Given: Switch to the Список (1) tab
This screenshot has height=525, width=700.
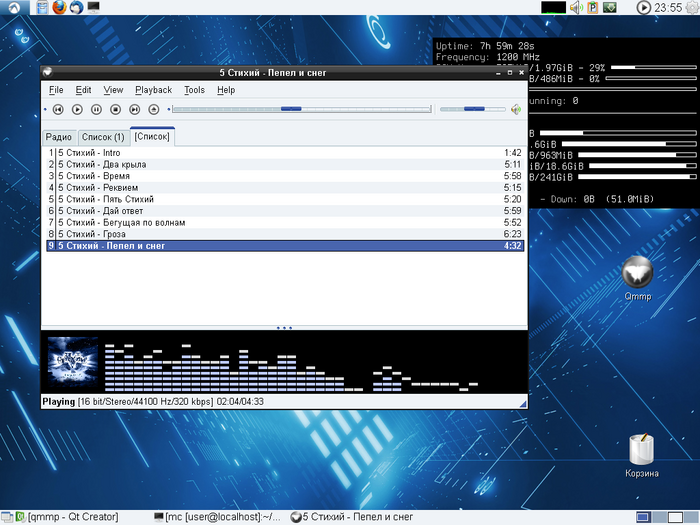Looking at the screenshot, I should (x=103, y=137).
